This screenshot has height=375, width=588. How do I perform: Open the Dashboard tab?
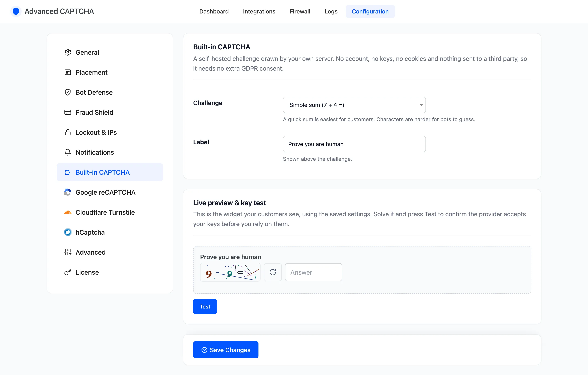214,11
